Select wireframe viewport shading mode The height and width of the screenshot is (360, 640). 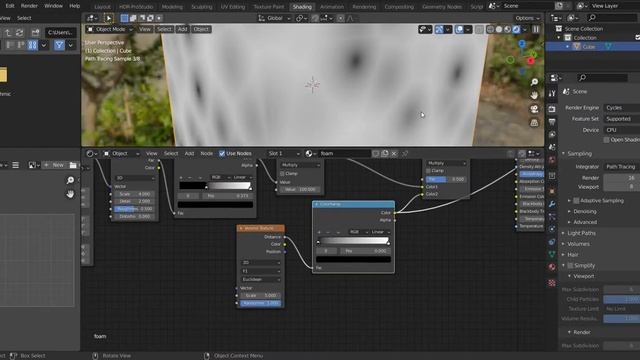490,29
